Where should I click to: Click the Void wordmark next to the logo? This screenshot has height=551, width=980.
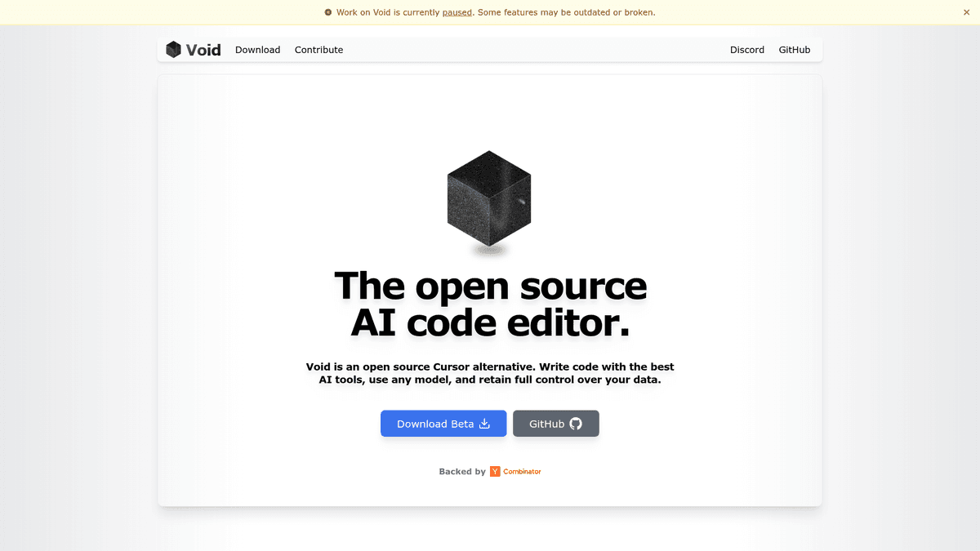pos(204,49)
